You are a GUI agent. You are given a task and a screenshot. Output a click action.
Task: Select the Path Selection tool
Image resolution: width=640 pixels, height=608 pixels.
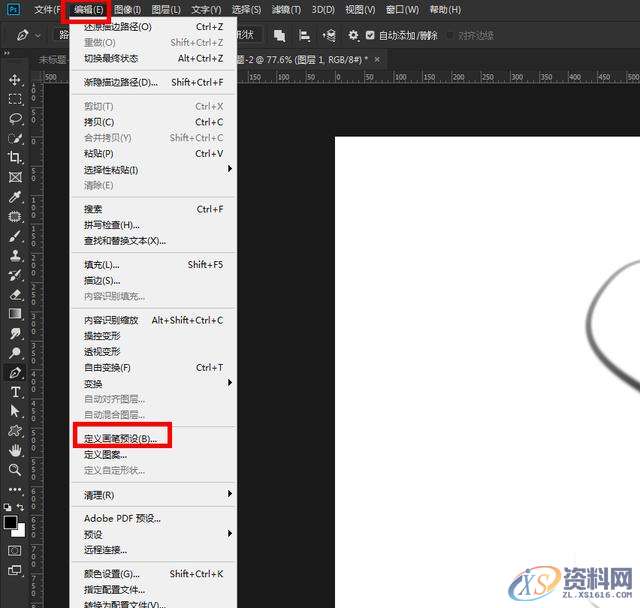(15, 411)
